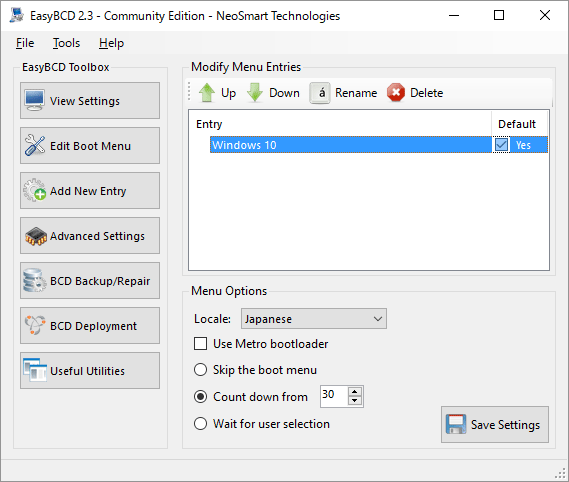
Task: Click the green Up arrow icon
Action: (207, 93)
